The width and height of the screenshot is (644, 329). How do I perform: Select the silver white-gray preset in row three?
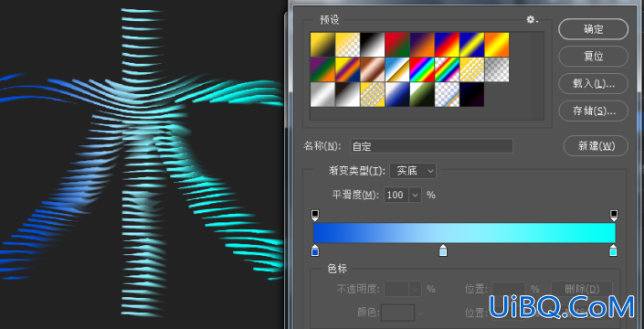(x=322, y=94)
